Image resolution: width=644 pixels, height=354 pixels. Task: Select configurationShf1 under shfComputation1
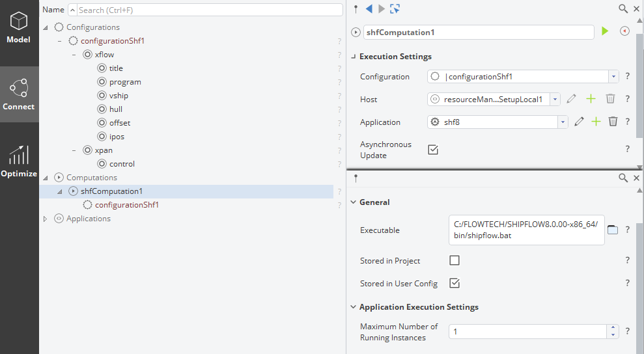pos(127,205)
